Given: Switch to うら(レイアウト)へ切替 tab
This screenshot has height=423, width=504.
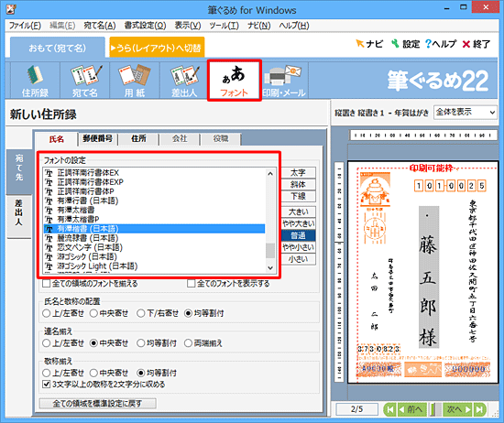Looking at the screenshot, I should point(157,48).
